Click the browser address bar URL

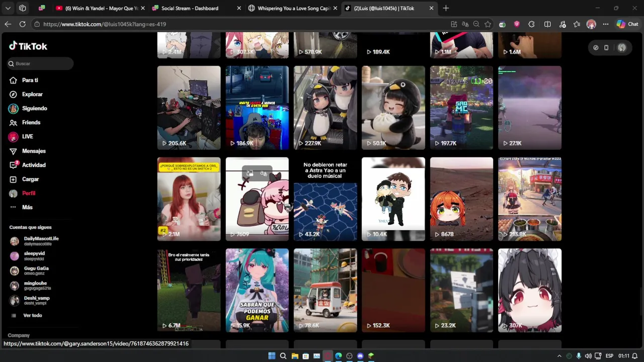[105, 24]
